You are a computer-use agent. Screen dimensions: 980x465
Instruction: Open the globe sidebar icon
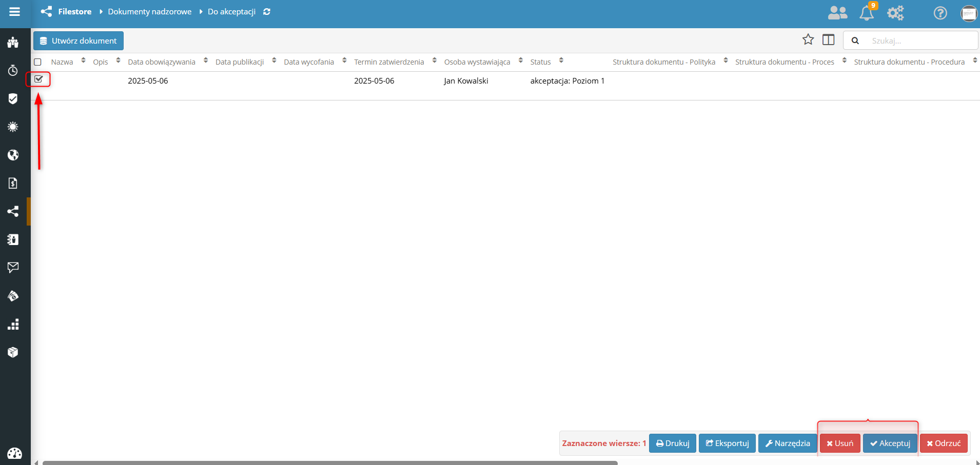(x=13, y=155)
